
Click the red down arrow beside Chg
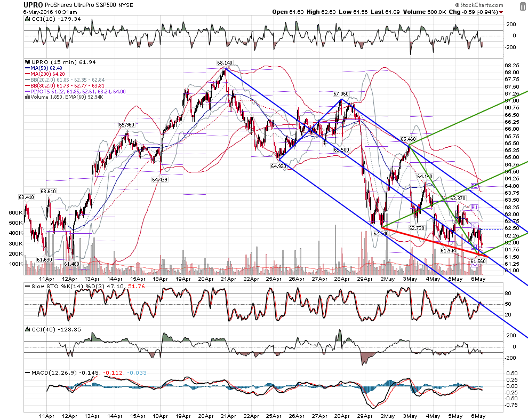(501, 12)
